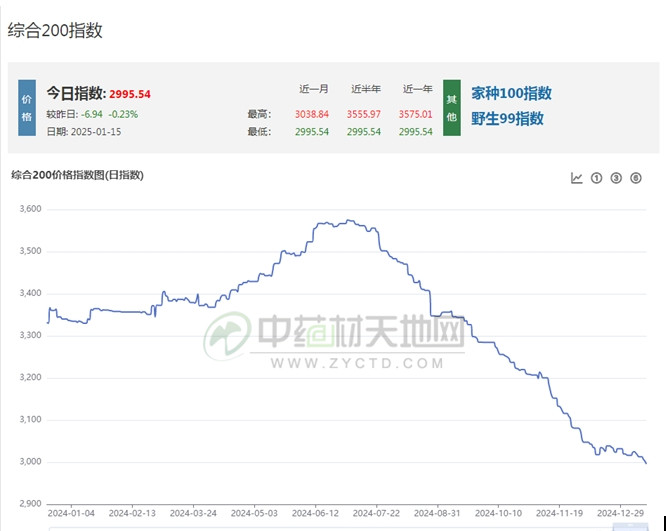Screen dimensions: 666x531
Task: Select the circled 6 period icon
Action: (636, 178)
